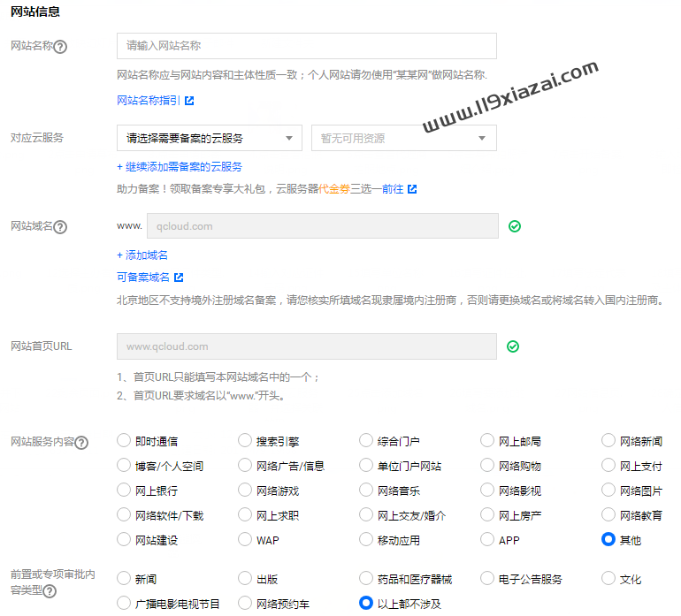
Task: Select 出版 approval type radio
Action: pos(245,578)
